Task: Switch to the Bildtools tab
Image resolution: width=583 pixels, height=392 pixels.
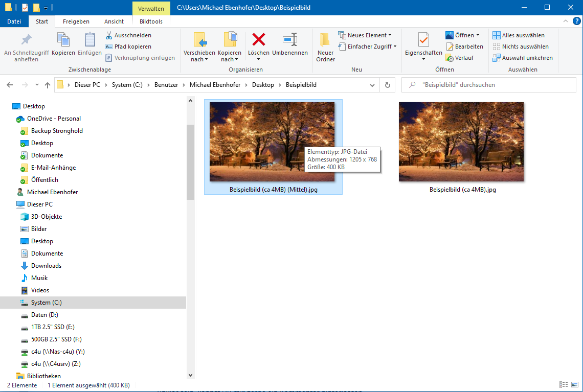Action: 151,21
